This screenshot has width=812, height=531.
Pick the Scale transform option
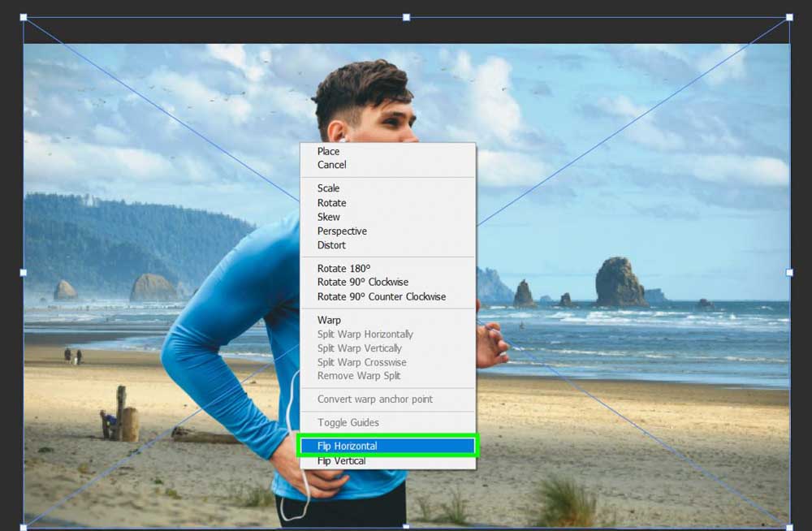(387, 188)
